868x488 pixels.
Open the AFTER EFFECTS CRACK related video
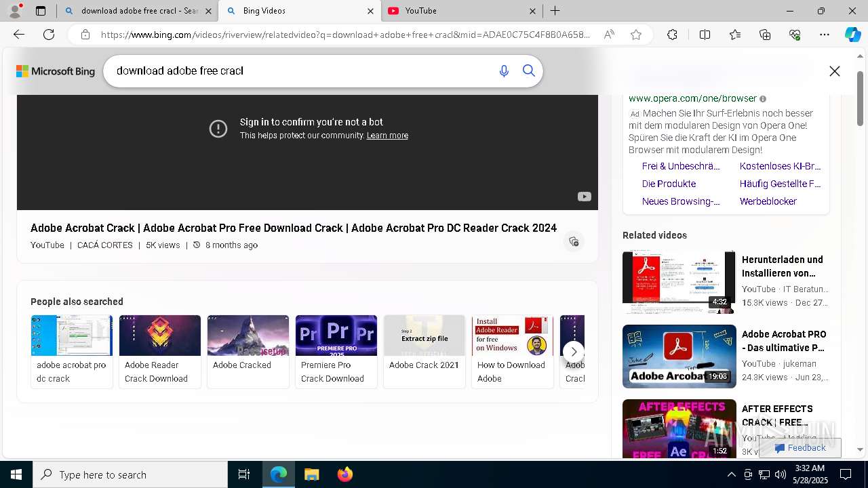[x=726, y=429]
